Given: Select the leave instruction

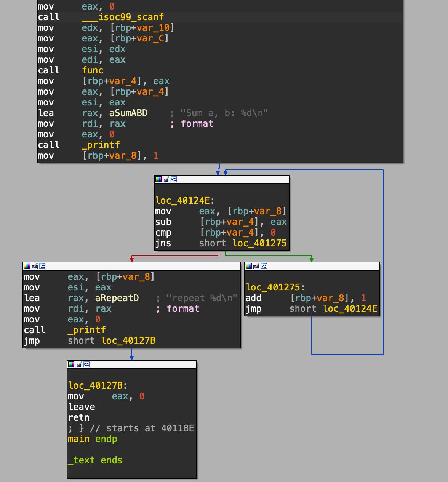Looking at the screenshot, I should click(82, 407).
